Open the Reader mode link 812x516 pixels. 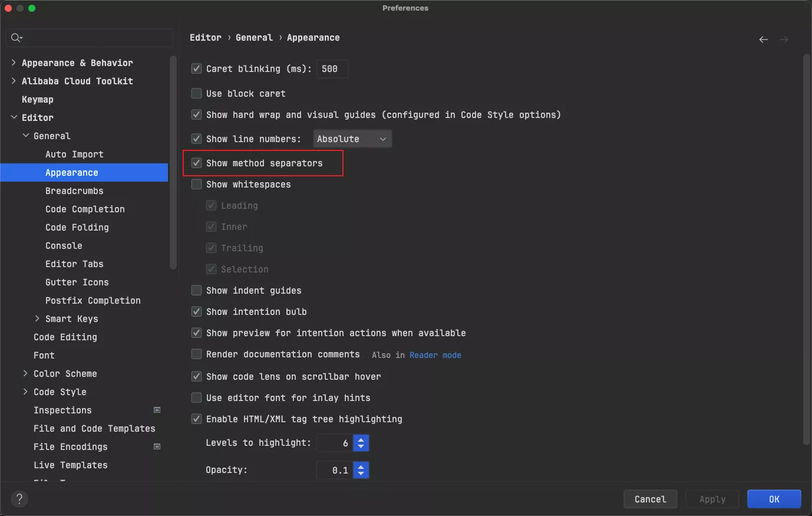click(x=435, y=355)
